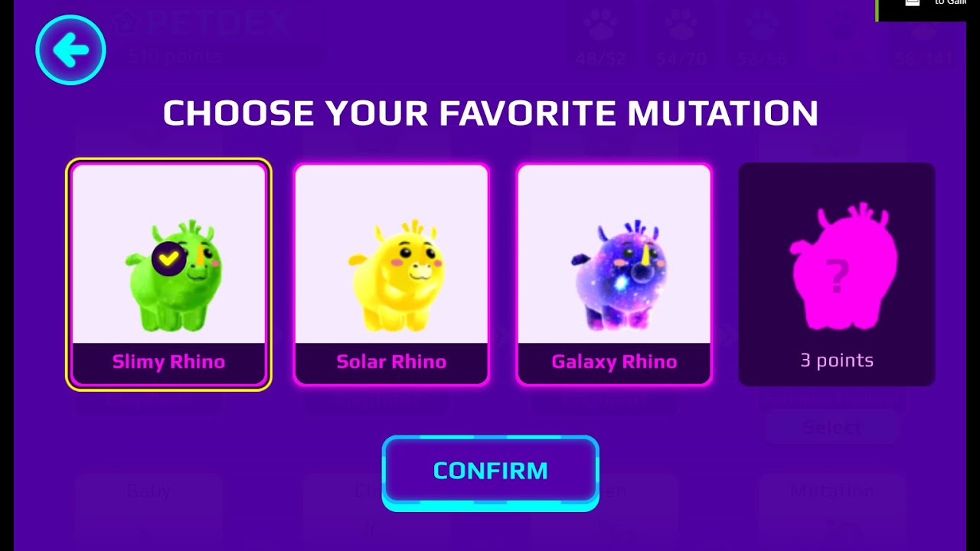
Task: Go back using the cyan arrow icon
Action: [70, 50]
